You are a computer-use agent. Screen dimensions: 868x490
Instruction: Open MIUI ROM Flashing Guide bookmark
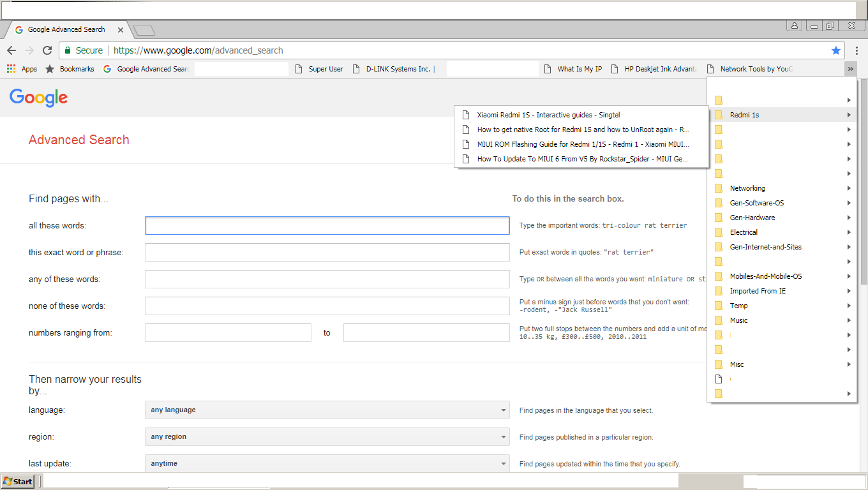click(x=581, y=144)
